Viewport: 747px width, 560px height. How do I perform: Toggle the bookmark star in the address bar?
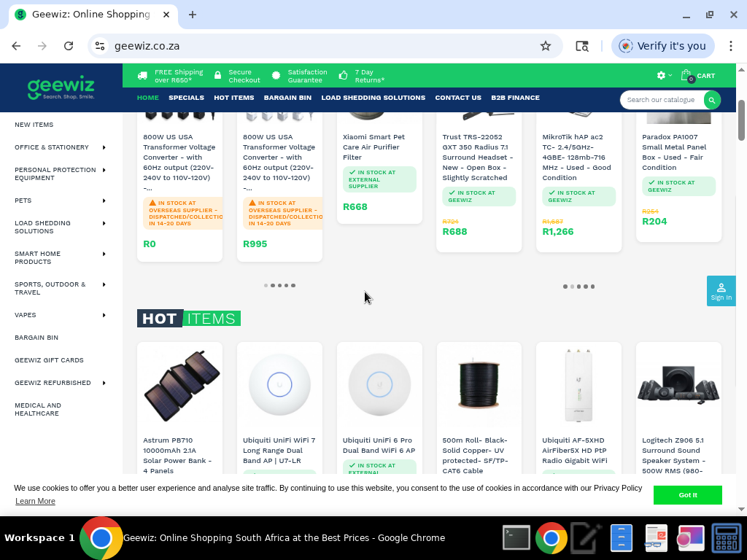click(x=546, y=45)
